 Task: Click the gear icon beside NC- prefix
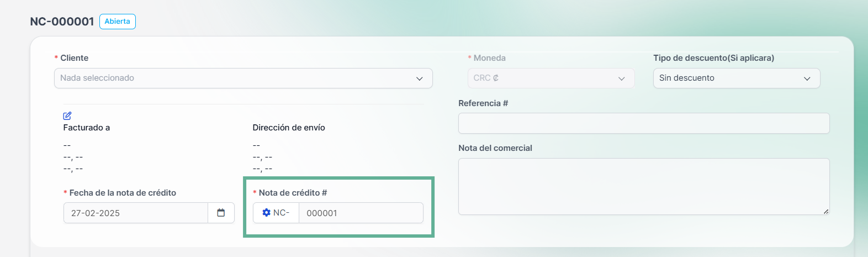267,213
